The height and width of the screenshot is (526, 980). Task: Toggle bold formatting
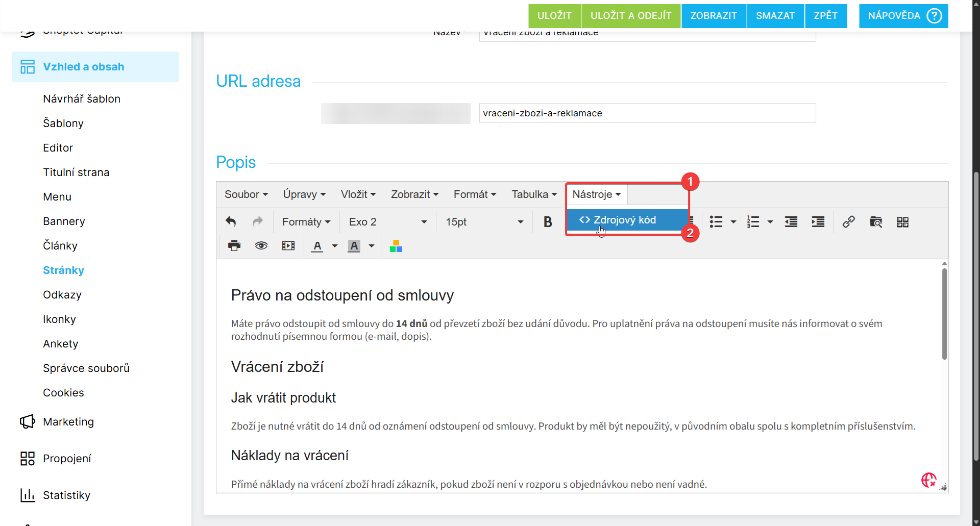(548, 222)
